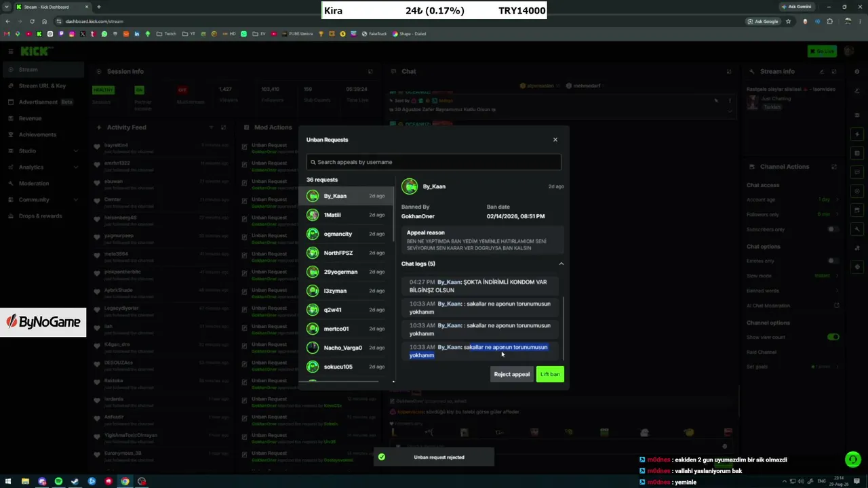Image resolution: width=868 pixels, height=488 pixels.
Task: Select By_Kaan in the requests list
Action: [347, 196]
